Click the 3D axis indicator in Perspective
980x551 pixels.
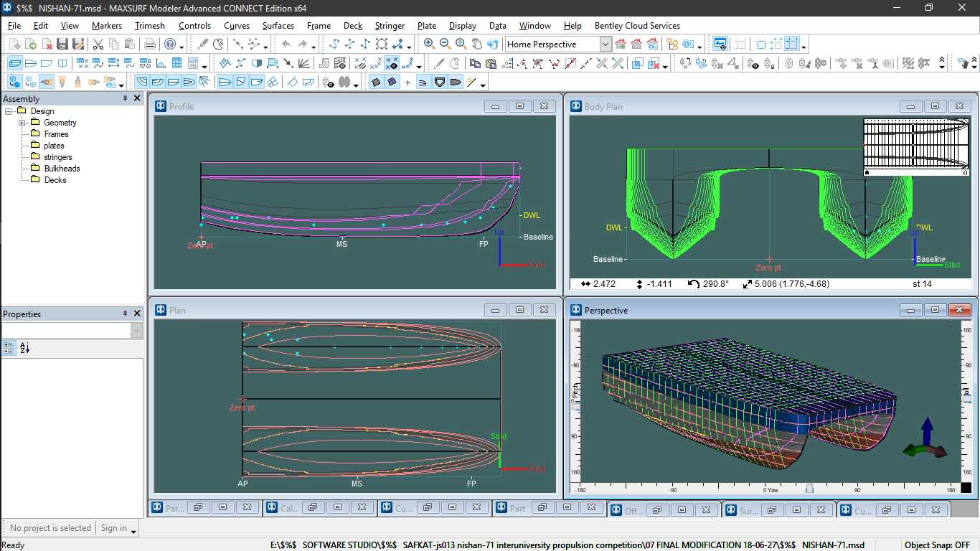[925, 438]
